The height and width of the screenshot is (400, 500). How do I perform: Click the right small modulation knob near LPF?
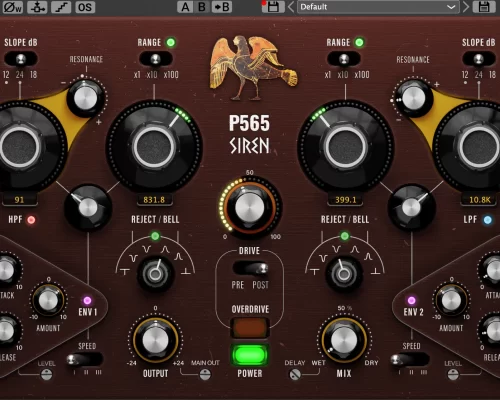[411, 207]
